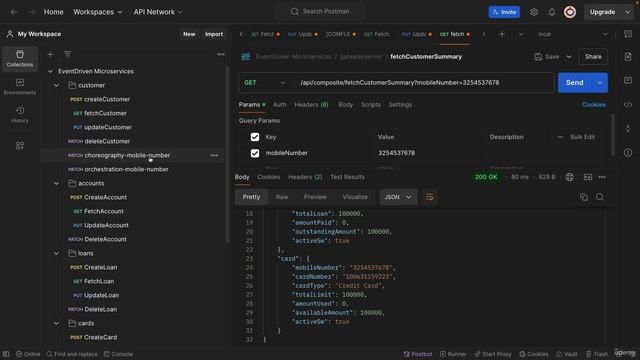Image resolution: width=640 pixels, height=360 pixels.
Task: Open the request info icon
Action: coord(628,153)
